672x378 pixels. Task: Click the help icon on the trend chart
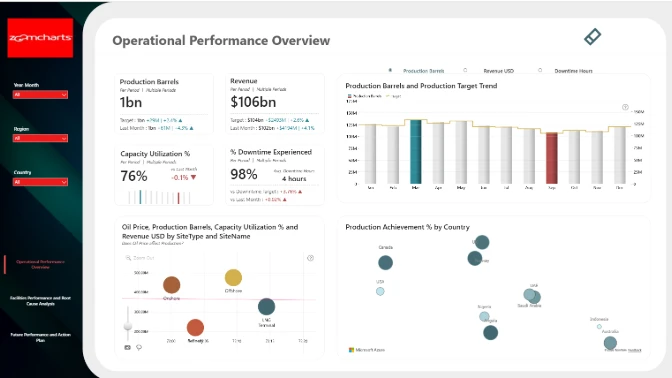[625, 107]
